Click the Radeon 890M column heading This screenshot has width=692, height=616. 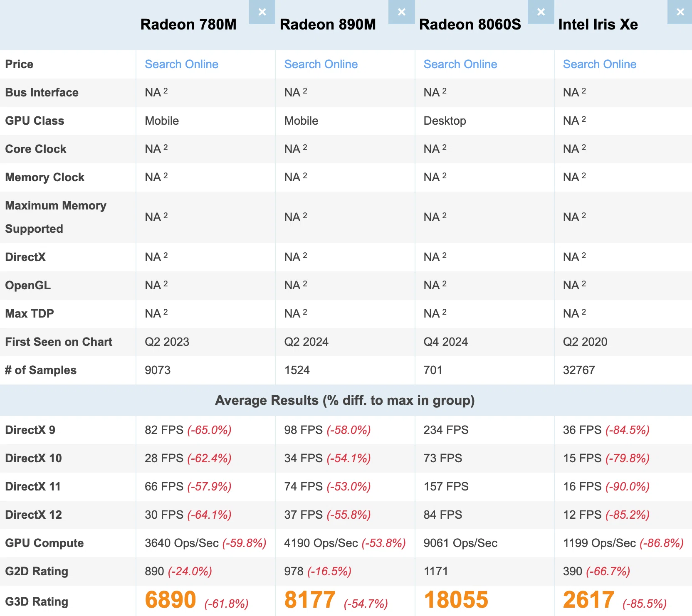pyautogui.click(x=328, y=25)
